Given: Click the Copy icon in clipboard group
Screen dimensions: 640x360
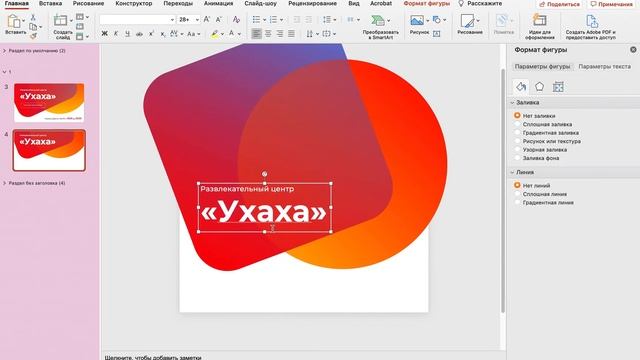Looking at the screenshot, I should click(x=33, y=27).
